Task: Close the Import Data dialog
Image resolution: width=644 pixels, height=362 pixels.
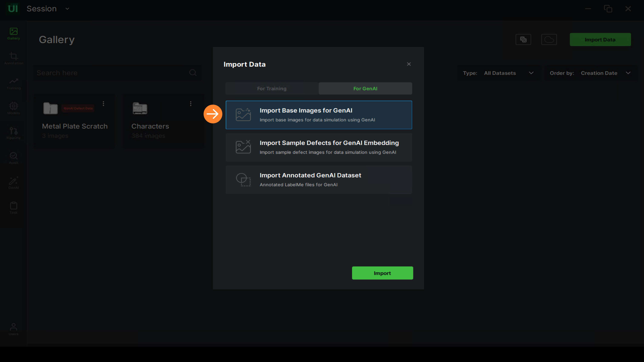Action: [409, 64]
